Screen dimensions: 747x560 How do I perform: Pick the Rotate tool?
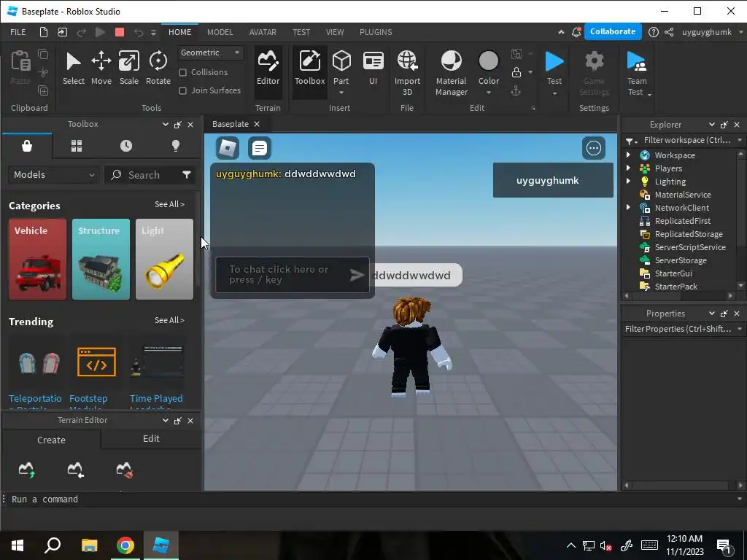pos(158,69)
